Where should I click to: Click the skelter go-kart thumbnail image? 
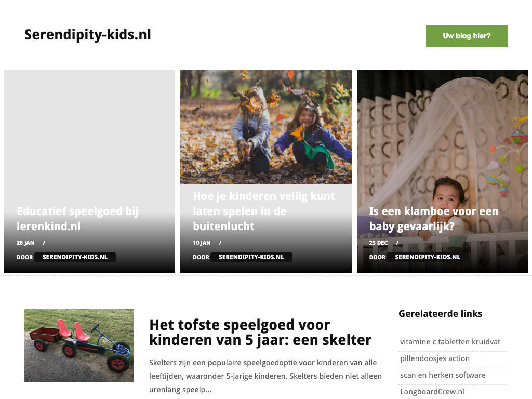(x=79, y=345)
